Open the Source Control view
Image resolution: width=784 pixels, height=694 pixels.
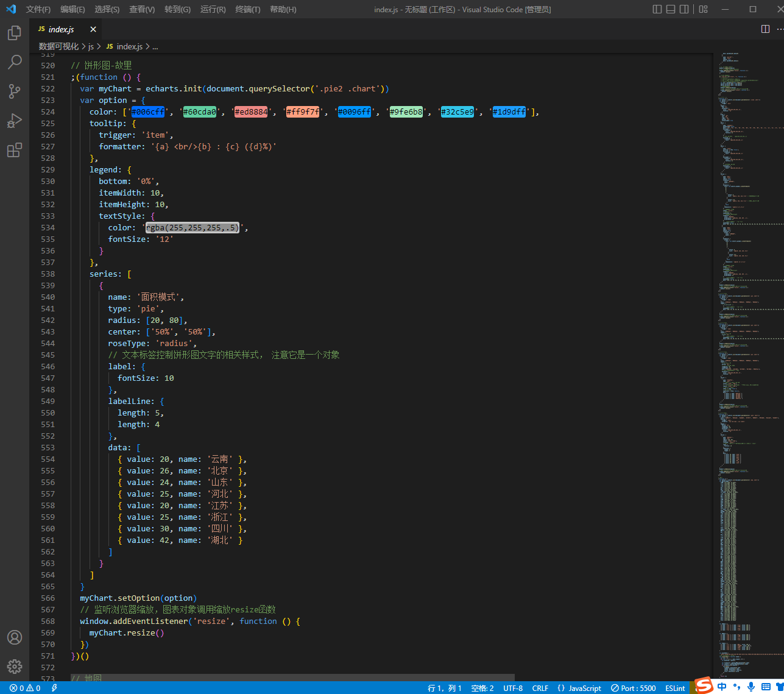click(15, 91)
